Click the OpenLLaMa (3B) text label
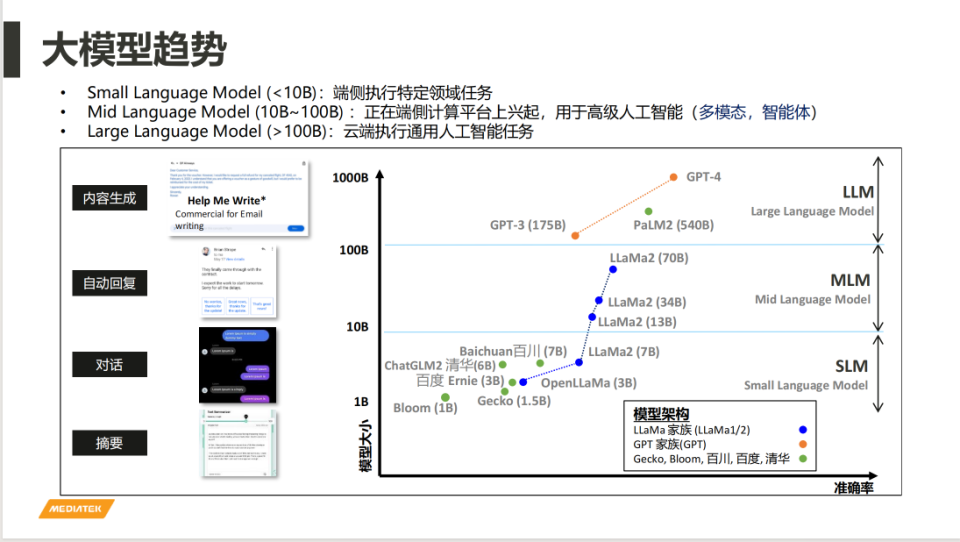 click(x=588, y=383)
